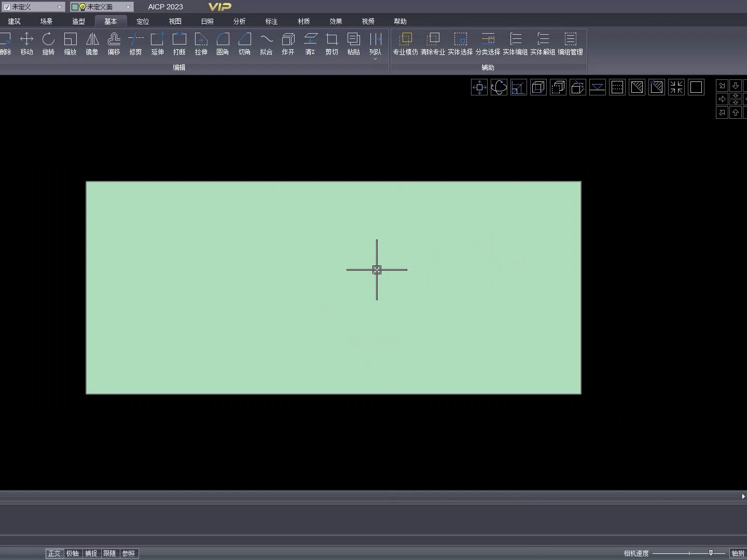Toggle 参照 (Reference) mode
Image resolution: width=747 pixels, height=560 pixels.
point(128,553)
